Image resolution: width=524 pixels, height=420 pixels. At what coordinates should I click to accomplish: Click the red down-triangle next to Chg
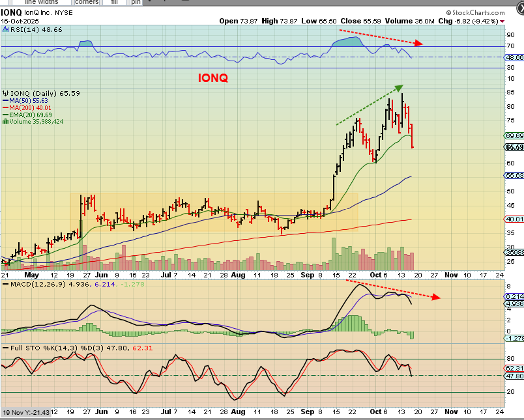pyautogui.click(x=502, y=21)
